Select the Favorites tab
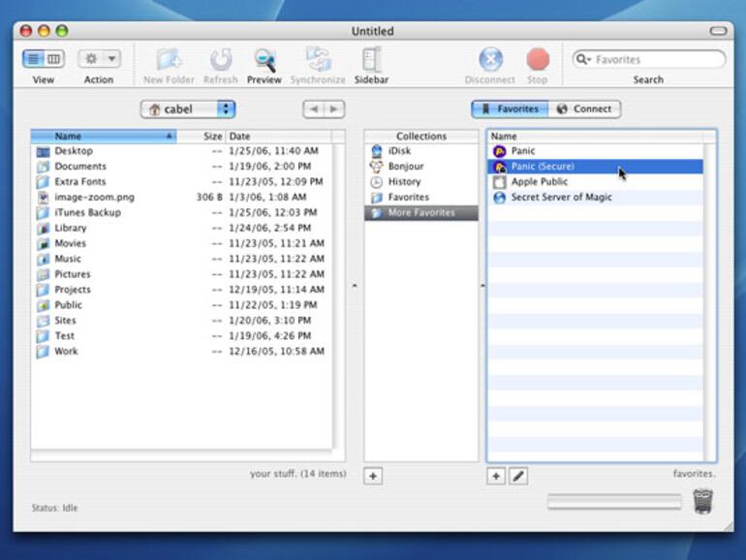Viewport: 746px width, 560px height. coord(509,109)
